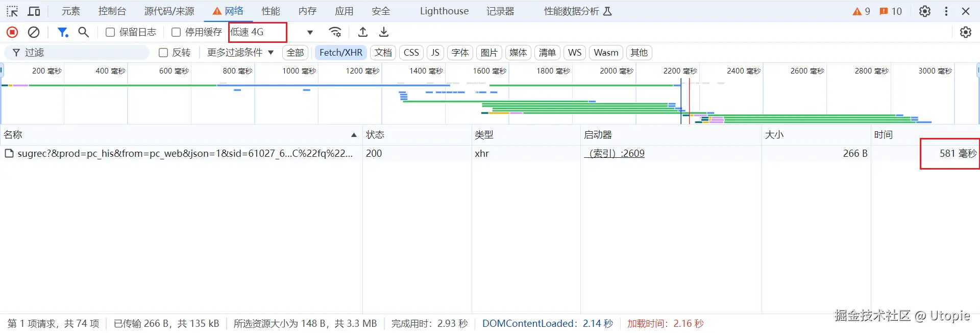This screenshot has width=980, height=333.
Task: Open the 记录器 tab
Action: tap(500, 11)
